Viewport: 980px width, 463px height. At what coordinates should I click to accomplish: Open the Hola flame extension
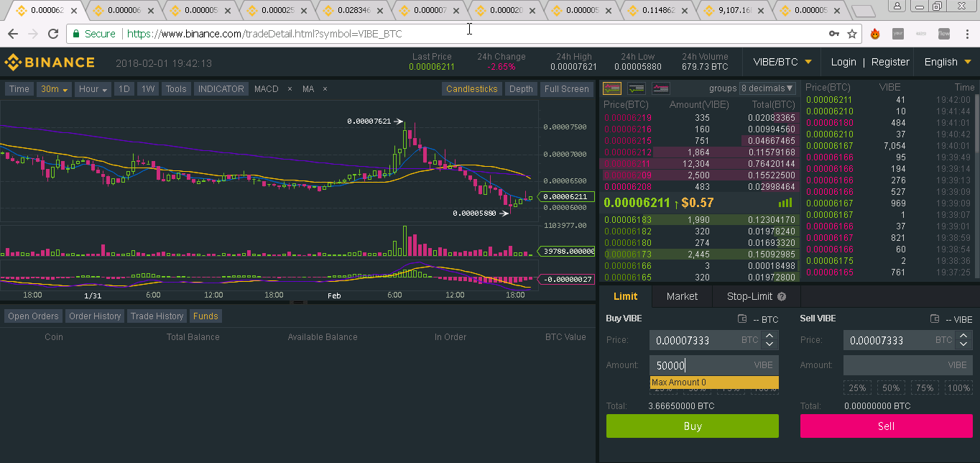coord(875,34)
